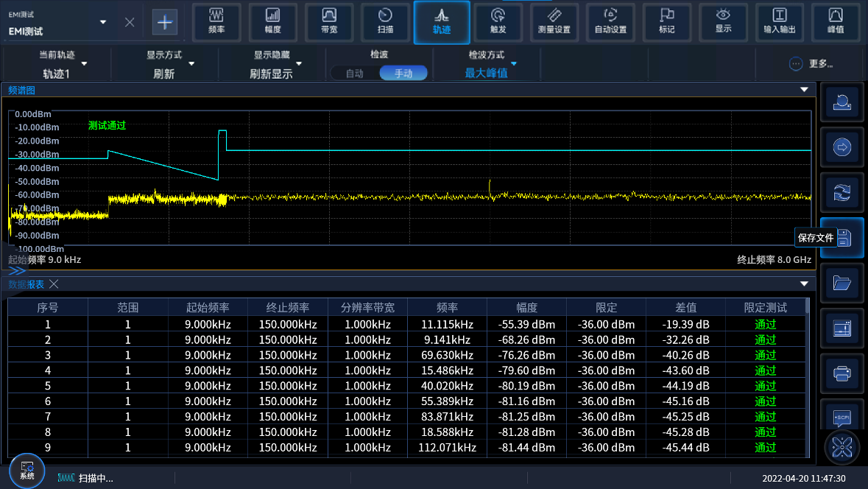The height and width of the screenshot is (489, 868).
Task: Click row 1 frequency cell 11.115kHz
Action: [446, 324]
